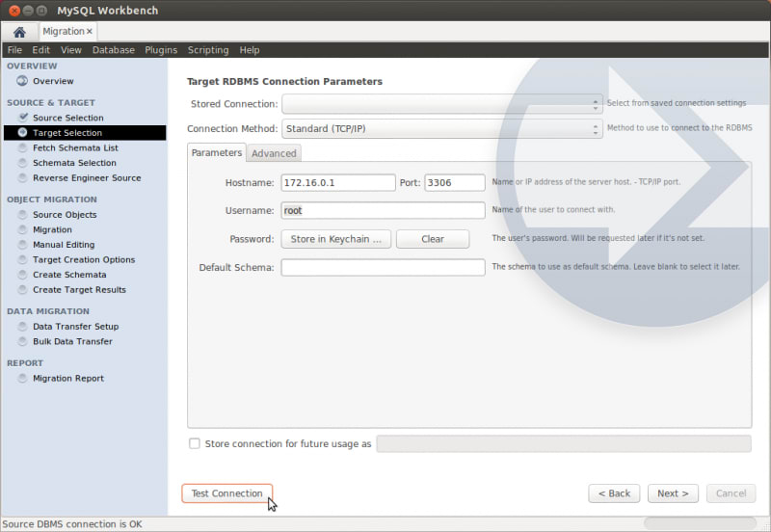Select Source Selection in the sidebar
Image resolution: width=771 pixels, height=532 pixels.
click(67, 118)
